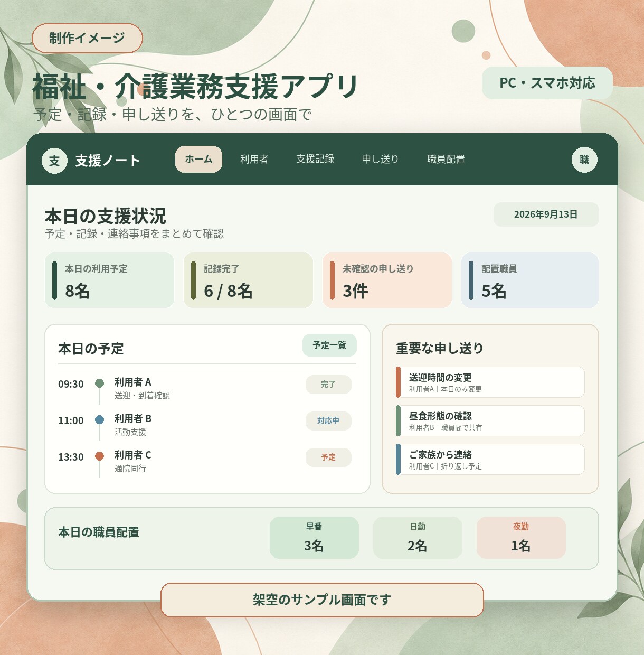Click the 重要な申し送り heading

440,348
